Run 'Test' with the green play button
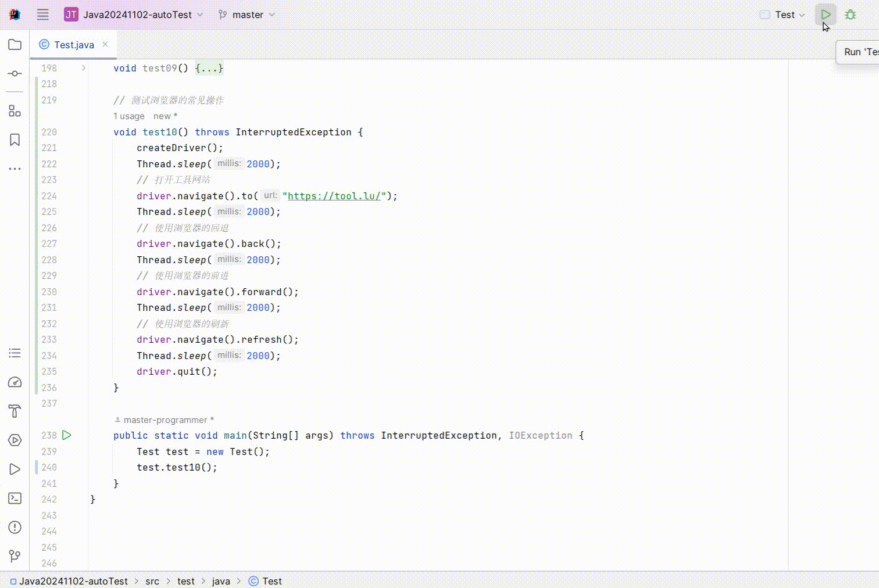This screenshot has width=879, height=588. click(x=826, y=15)
